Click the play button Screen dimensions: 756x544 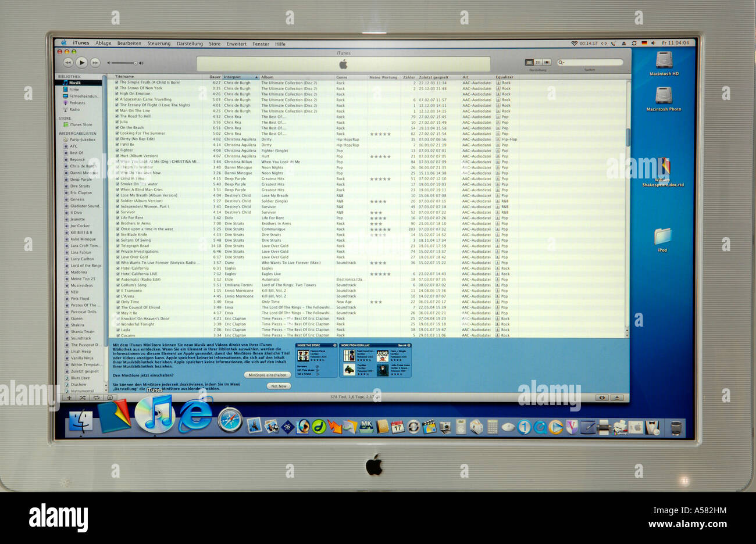point(81,62)
